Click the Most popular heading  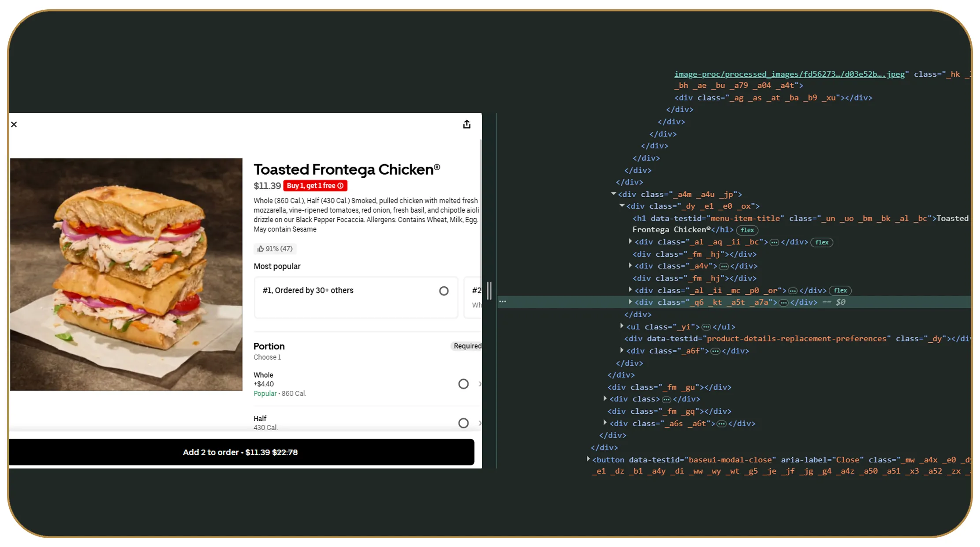coord(277,266)
